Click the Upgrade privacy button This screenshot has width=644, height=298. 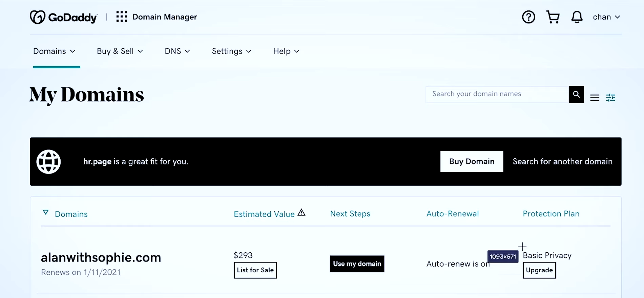[539, 270]
